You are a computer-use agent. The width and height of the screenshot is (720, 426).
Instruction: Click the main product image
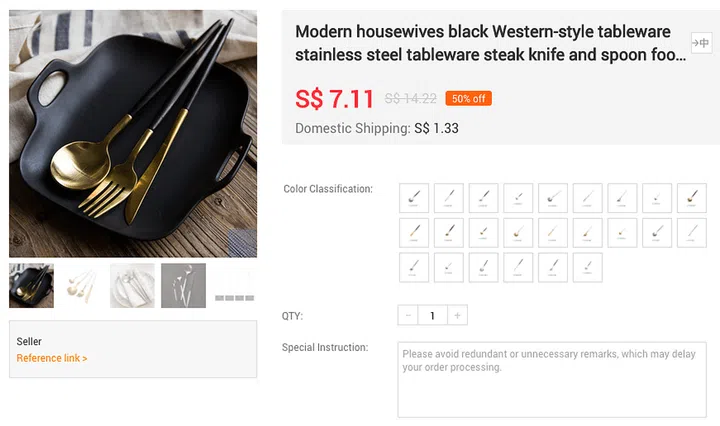click(x=133, y=133)
